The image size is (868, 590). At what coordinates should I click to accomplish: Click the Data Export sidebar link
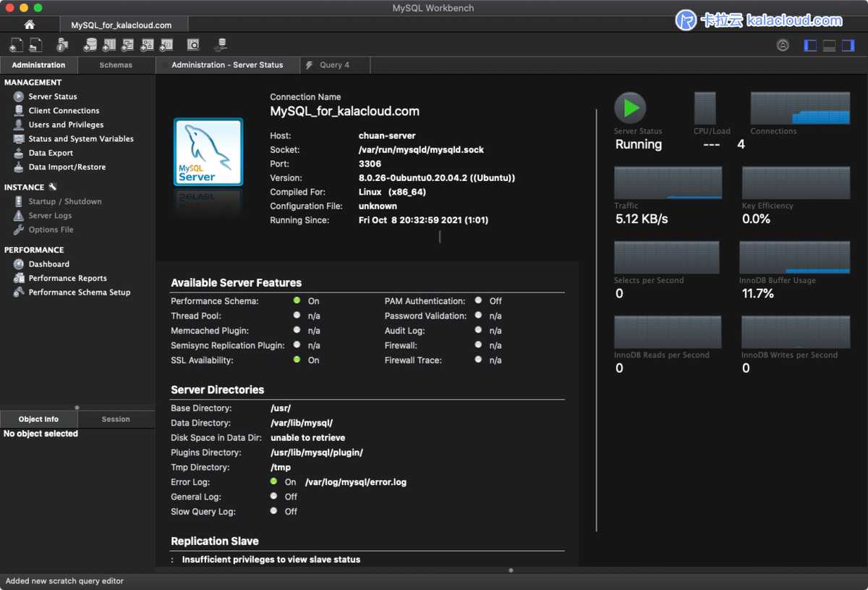click(x=51, y=153)
